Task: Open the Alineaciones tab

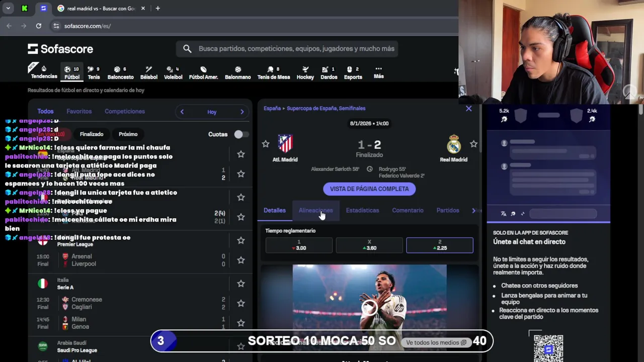Action: (x=315, y=210)
